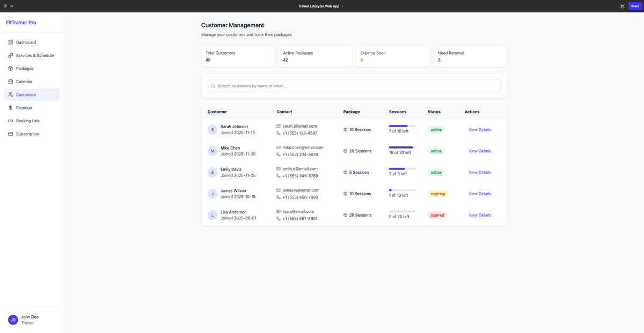The width and height of the screenshot is (644, 333).
Task: Click the package icon beside 5 Sessions
Action: (x=345, y=172)
